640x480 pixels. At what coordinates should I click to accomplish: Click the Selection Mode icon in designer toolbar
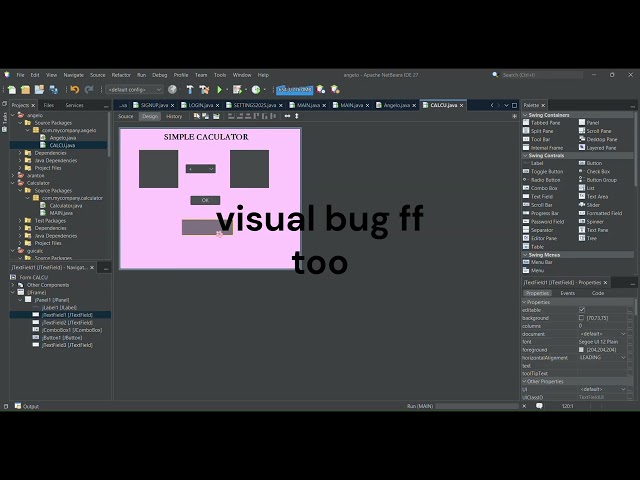click(197, 116)
